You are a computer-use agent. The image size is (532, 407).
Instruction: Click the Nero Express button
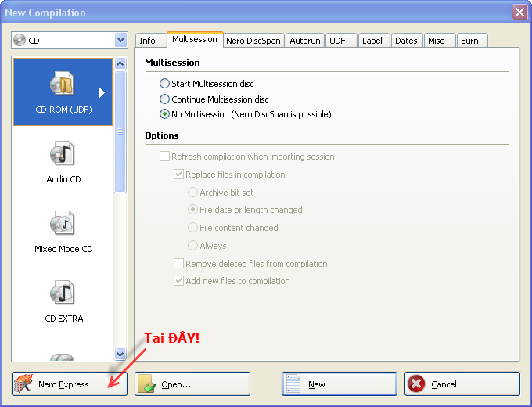pos(70,384)
